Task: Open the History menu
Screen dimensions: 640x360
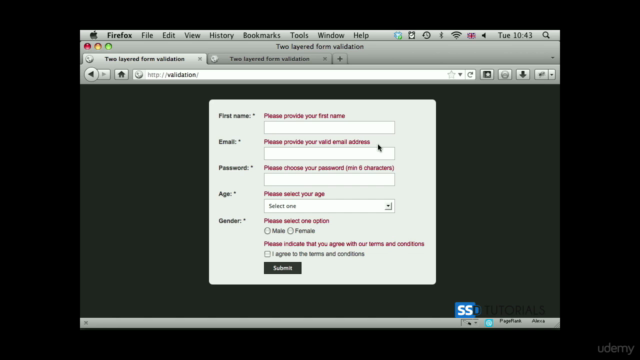Action: tap(221, 36)
